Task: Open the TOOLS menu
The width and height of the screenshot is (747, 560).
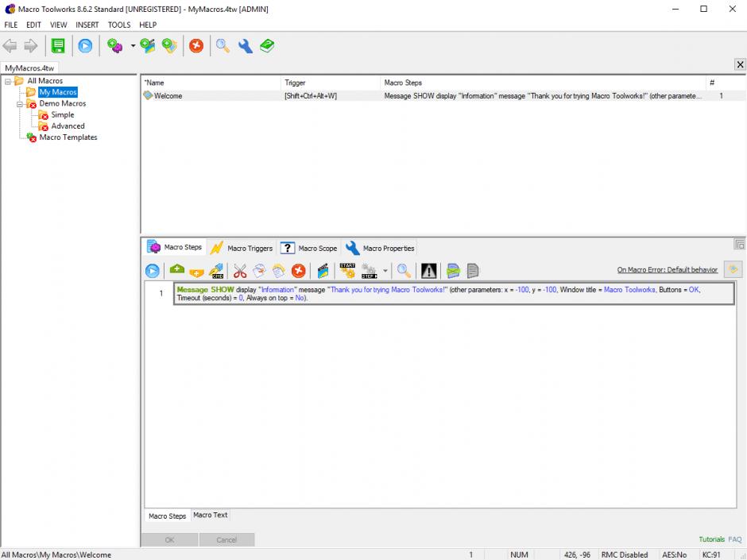Action: (x=119, y=25)
